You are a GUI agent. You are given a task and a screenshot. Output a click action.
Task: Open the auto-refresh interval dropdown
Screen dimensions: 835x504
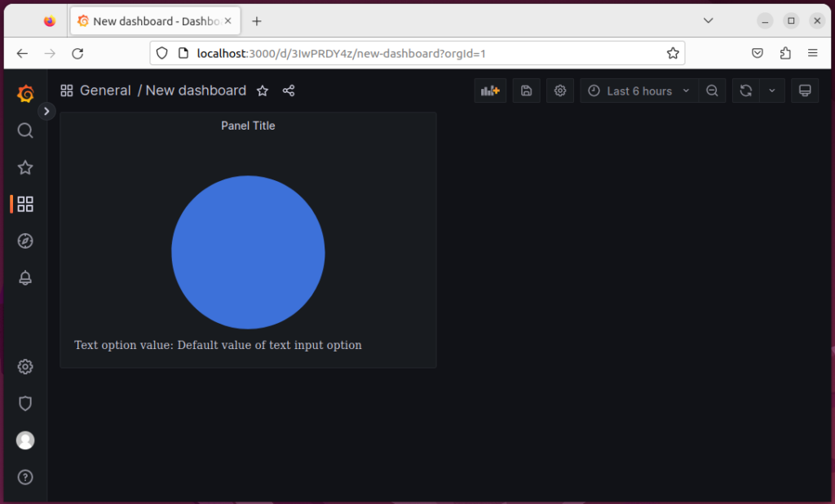coord(770,91)
